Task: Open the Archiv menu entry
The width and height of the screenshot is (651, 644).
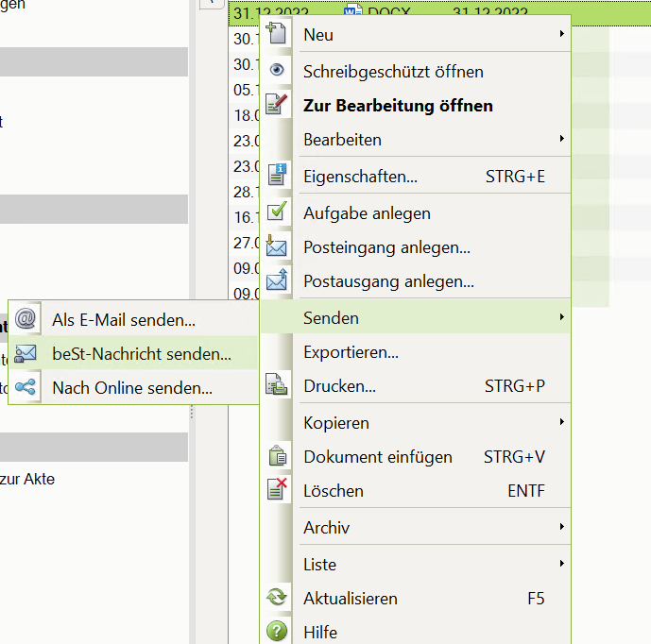Action: tap(416, 528)
